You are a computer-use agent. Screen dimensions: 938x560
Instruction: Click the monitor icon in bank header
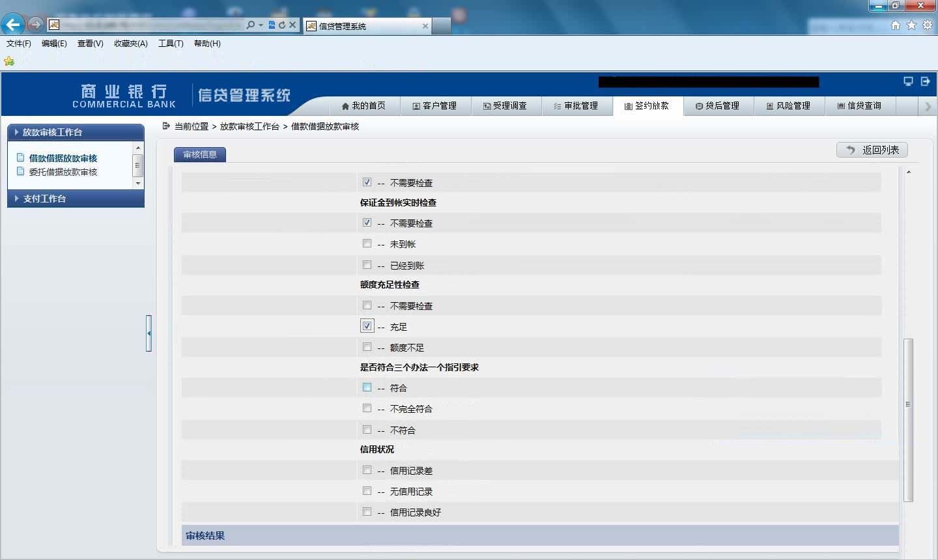[908, 81]
